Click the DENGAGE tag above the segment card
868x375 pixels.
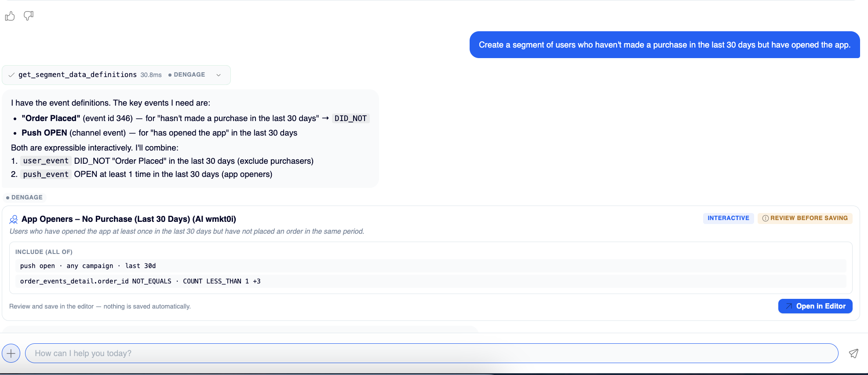[x=25, y=198]
